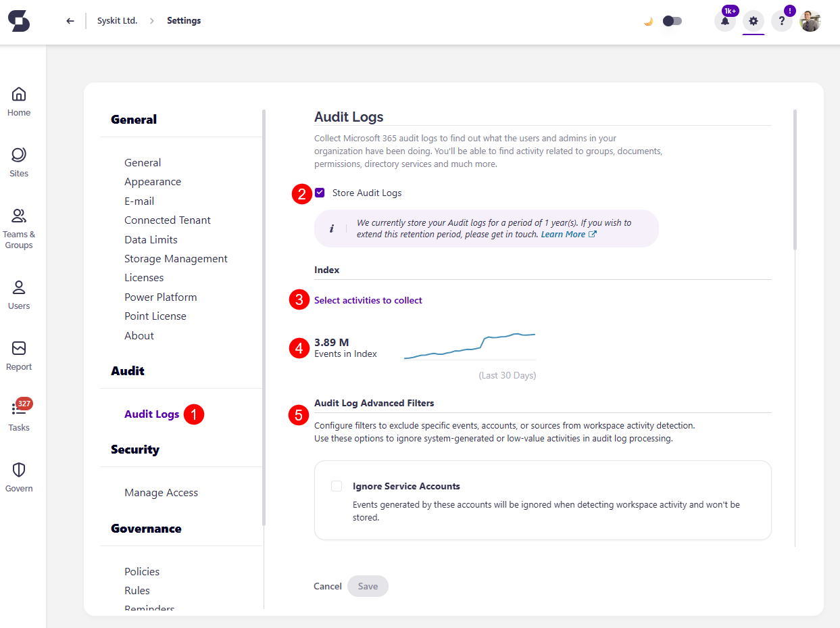This screenshot has width=840, height=628.
Task: Click the help question mark icon
Action: pyautogui.click(x=781, y=21)
